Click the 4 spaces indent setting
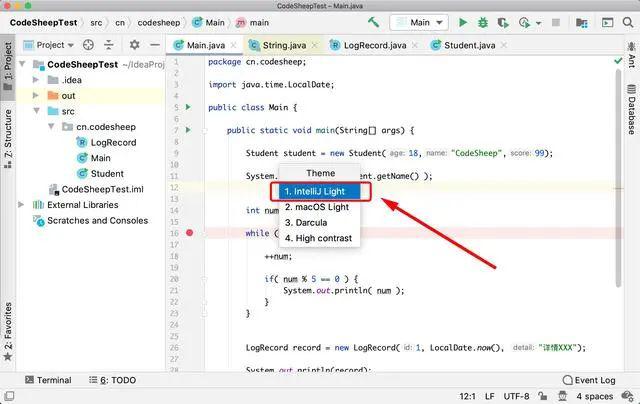 [594, 396]
